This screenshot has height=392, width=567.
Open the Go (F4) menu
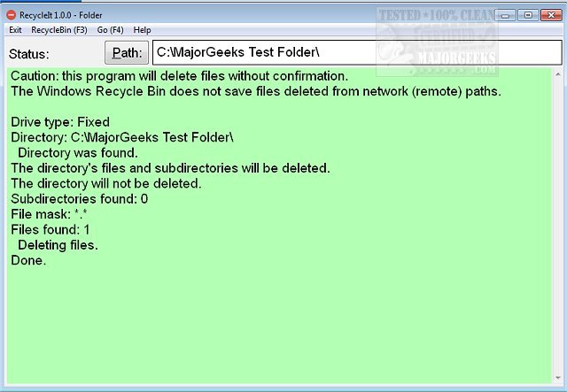pos(110,30)
